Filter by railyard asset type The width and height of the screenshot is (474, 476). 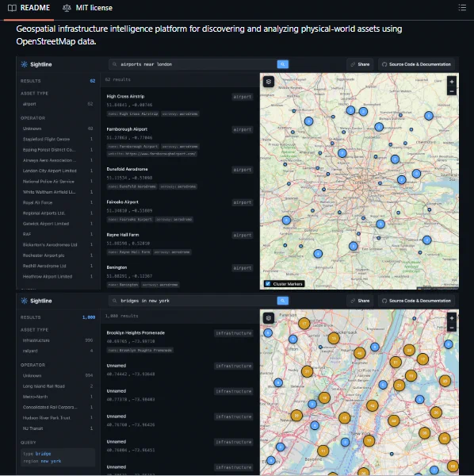coord(58,351)
